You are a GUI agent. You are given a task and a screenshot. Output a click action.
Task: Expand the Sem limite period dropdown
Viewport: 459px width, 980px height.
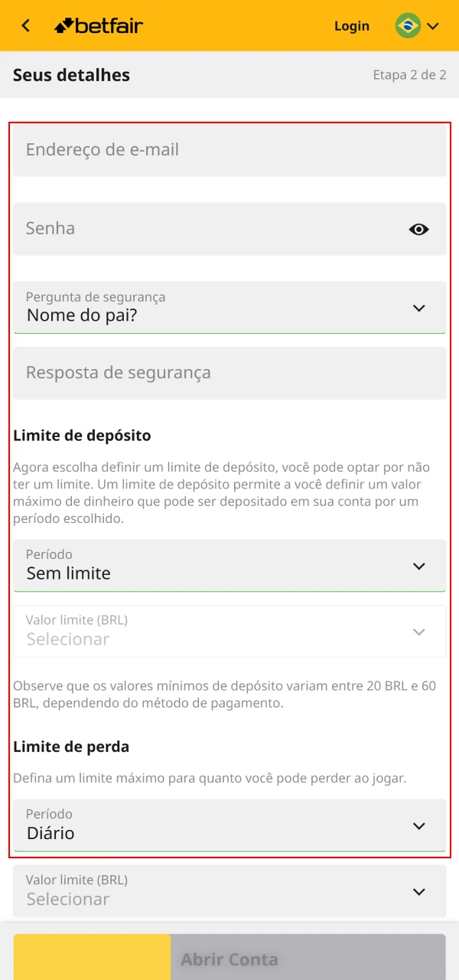(x=229, y=566)
